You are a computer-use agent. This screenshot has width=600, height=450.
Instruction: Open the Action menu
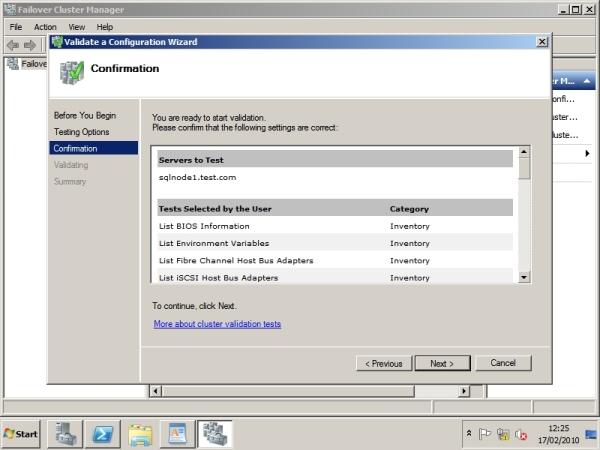tap(45, 27)
